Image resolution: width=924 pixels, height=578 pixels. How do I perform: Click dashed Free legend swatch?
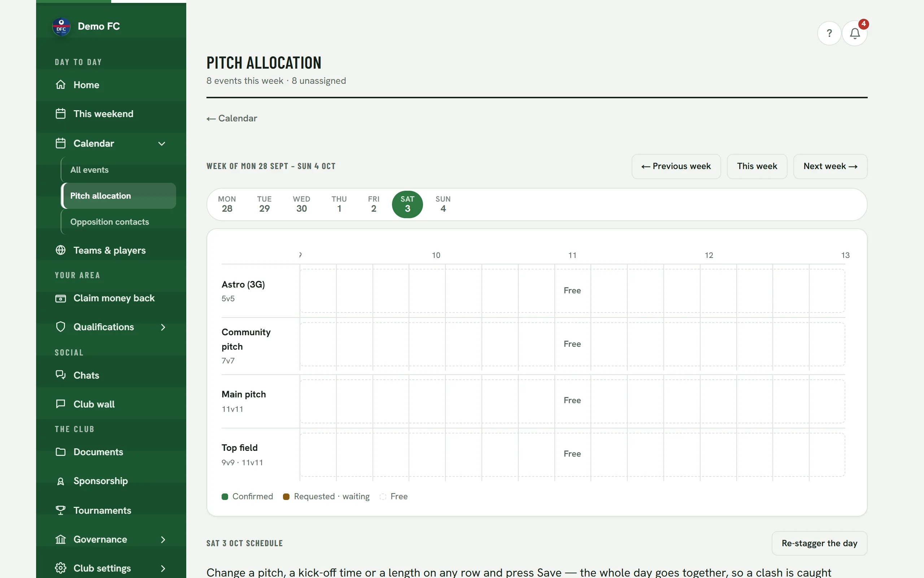(383, 497)
